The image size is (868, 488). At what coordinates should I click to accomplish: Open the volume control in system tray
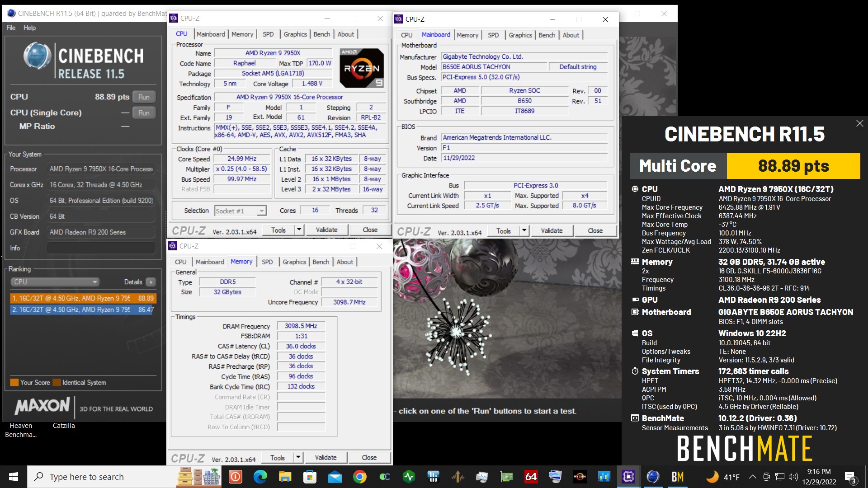pyautogui.click(x=793, y=477)
